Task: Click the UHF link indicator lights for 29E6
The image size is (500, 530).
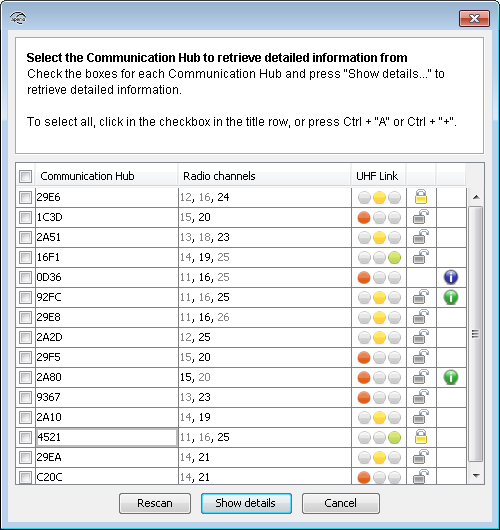Action: 379,197
